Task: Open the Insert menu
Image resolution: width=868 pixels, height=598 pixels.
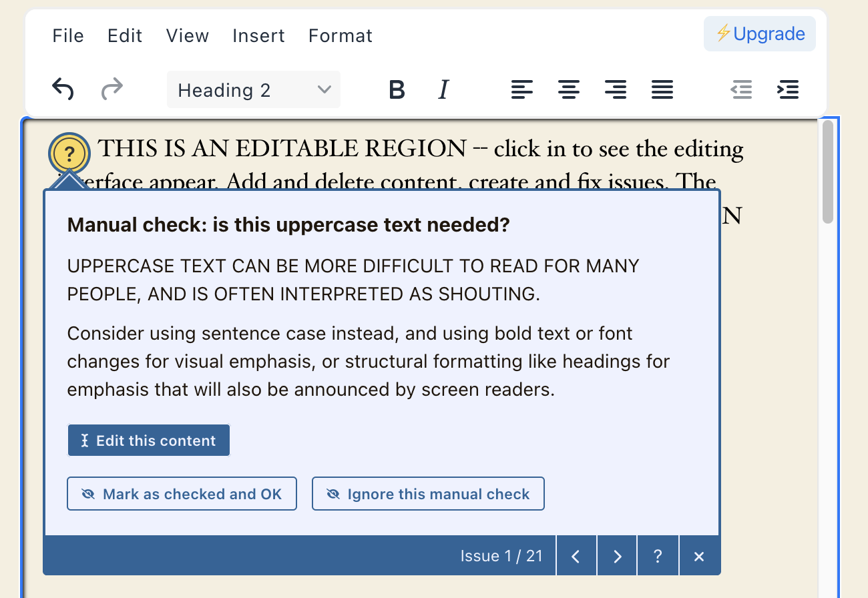Action: (x=258, y=35)
